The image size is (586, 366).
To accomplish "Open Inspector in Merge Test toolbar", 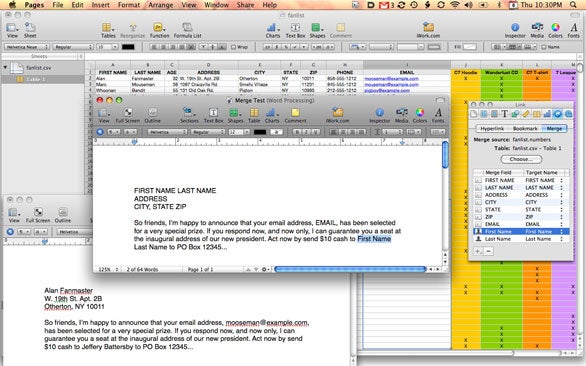I will pos(379,115).
